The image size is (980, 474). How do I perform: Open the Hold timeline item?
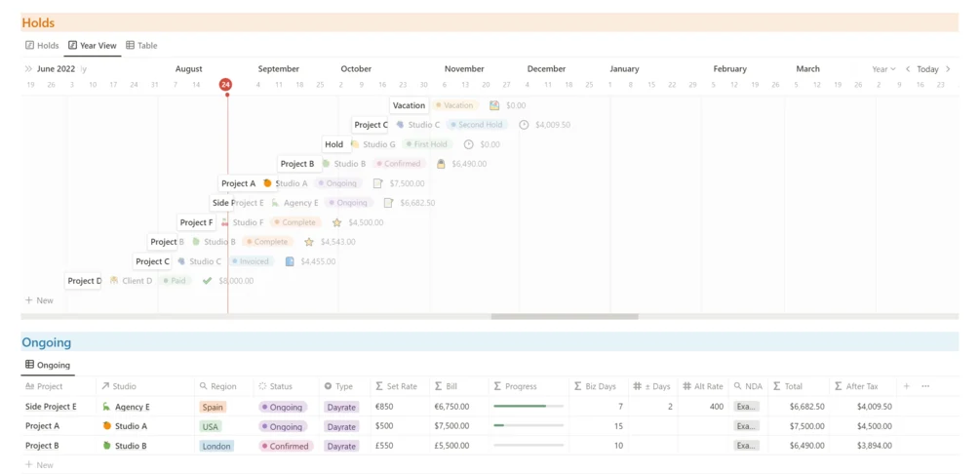(334, 144)
